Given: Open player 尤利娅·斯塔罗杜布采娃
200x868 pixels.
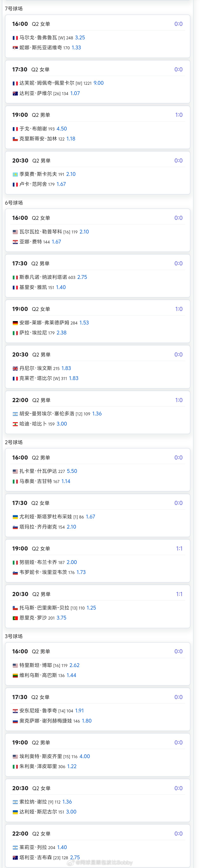Looking at the screenshot, I should (45, 517).
